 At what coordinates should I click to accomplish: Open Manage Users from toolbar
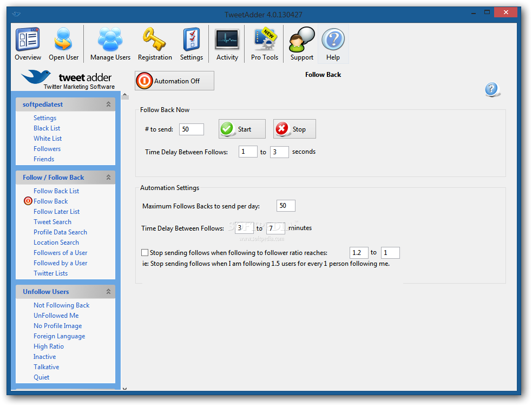(x=110, y=44)
